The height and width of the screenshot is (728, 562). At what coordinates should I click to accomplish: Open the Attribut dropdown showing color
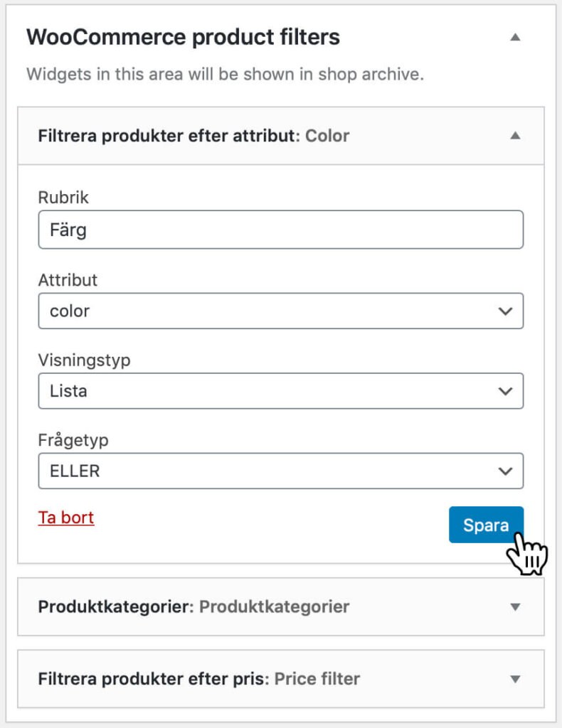pyautogui.click(x=281, y=311)
